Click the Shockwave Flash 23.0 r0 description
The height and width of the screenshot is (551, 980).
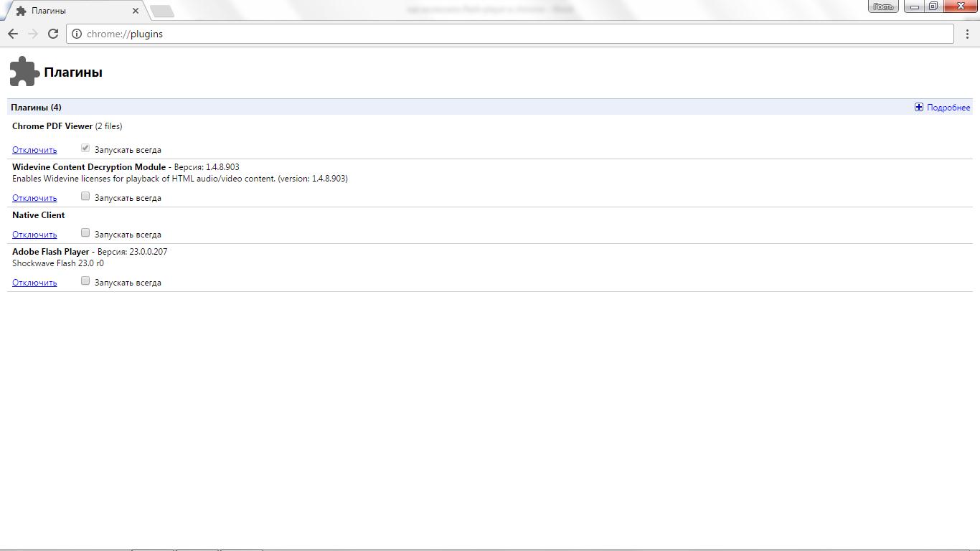pos(58,263)
